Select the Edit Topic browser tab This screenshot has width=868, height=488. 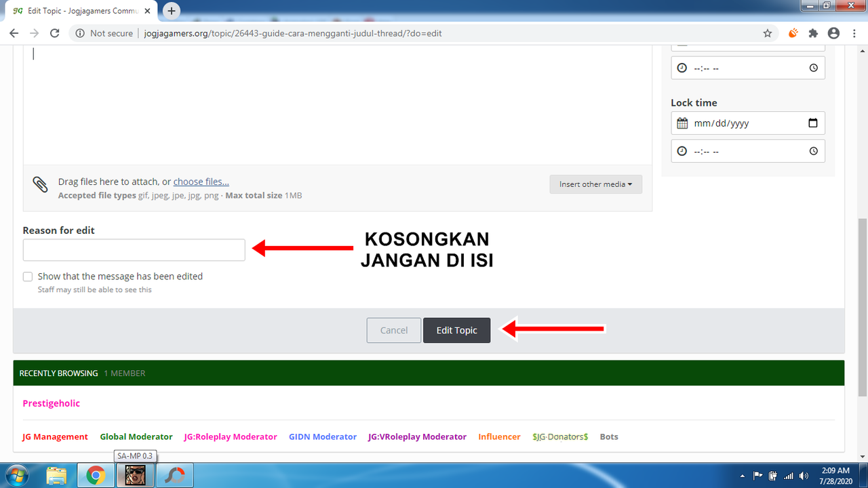point(81,11)
